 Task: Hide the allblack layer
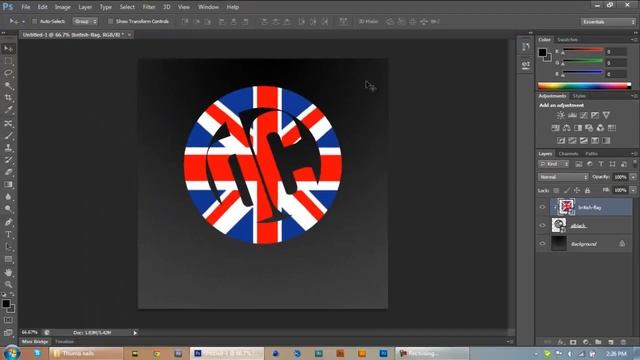[x=542, y=225]
